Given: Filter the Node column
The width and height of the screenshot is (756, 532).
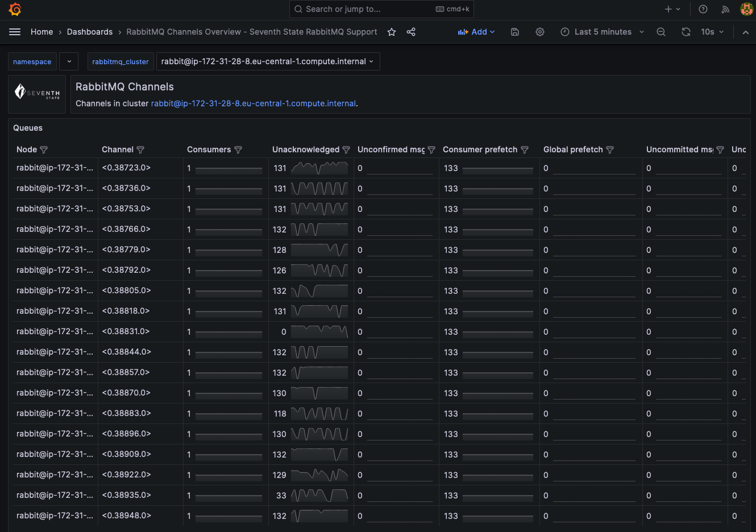Looking at the screenshot, I should coord(44,150).
